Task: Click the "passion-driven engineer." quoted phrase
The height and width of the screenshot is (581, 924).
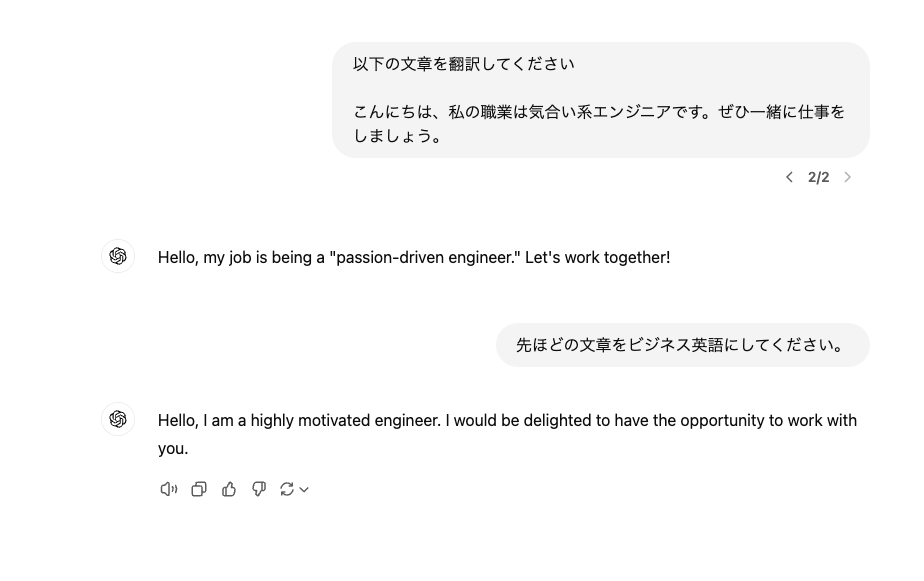Action: click(425, 258)
